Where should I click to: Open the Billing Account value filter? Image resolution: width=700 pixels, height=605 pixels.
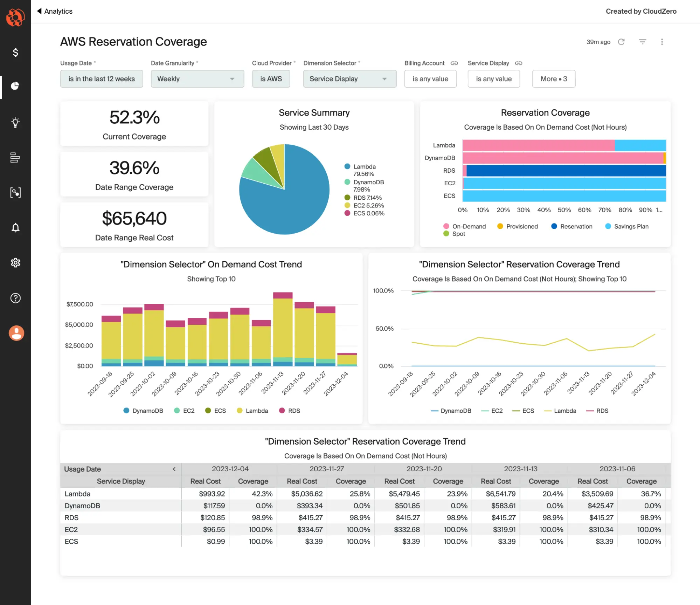[x=430, y=79]
